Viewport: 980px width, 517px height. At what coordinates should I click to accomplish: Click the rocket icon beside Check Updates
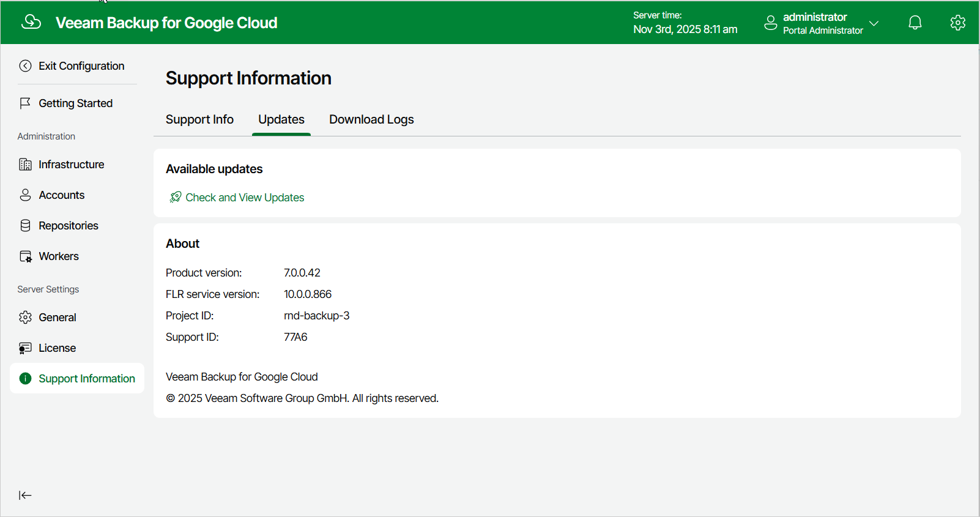(x=176, y=197)
